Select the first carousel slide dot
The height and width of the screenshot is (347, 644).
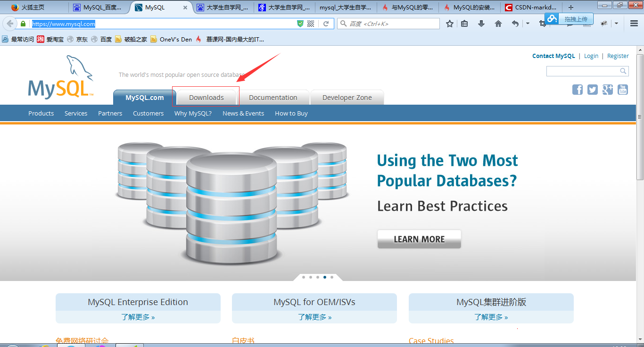point(304,277)
